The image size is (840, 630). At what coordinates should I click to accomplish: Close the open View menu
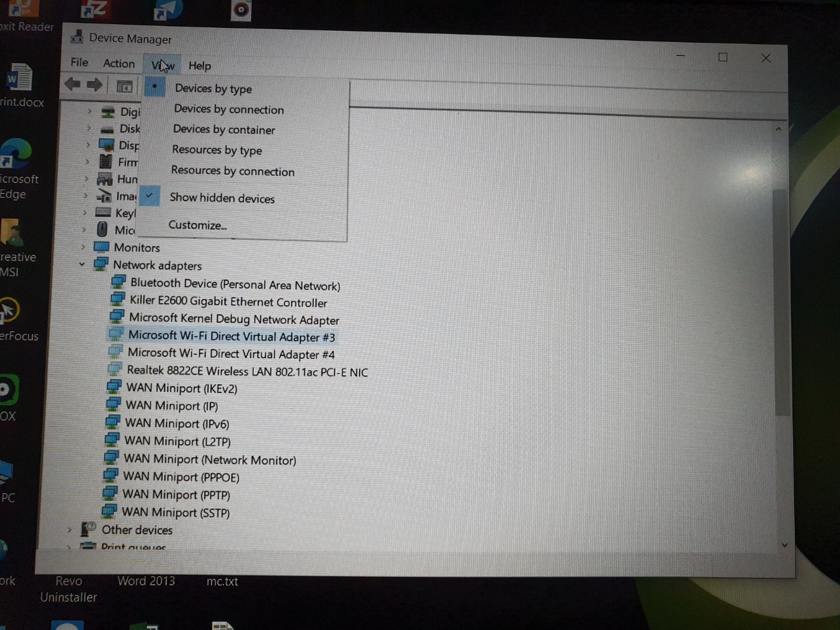[x=163, y=66]
